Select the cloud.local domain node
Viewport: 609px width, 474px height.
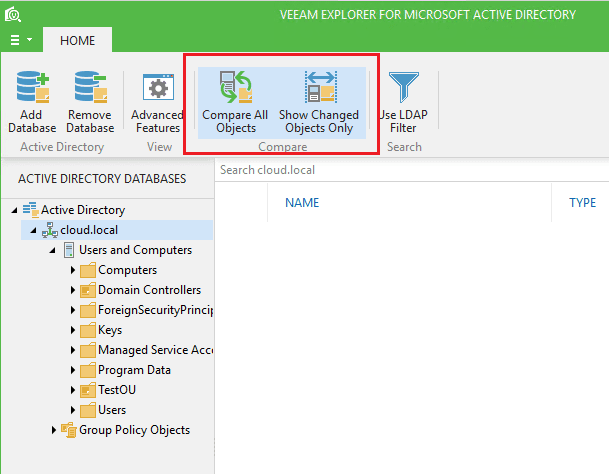click(x=90, y=230)
